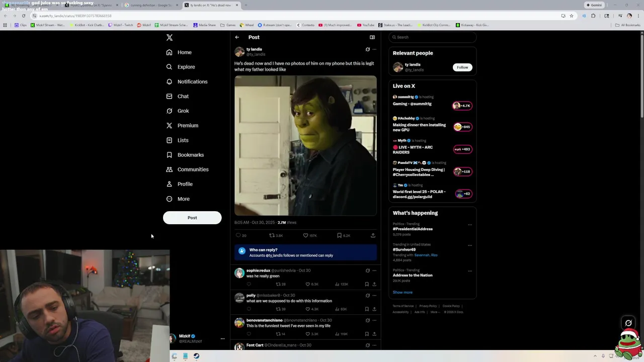Bookmark the sophie:redux reply
644x362 pixels.
coord(367,284)
